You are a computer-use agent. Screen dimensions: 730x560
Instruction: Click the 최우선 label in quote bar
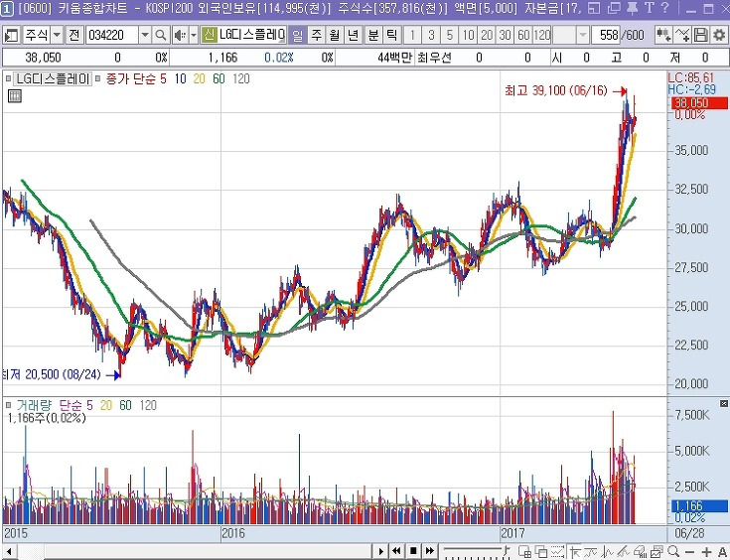[434, 58]
